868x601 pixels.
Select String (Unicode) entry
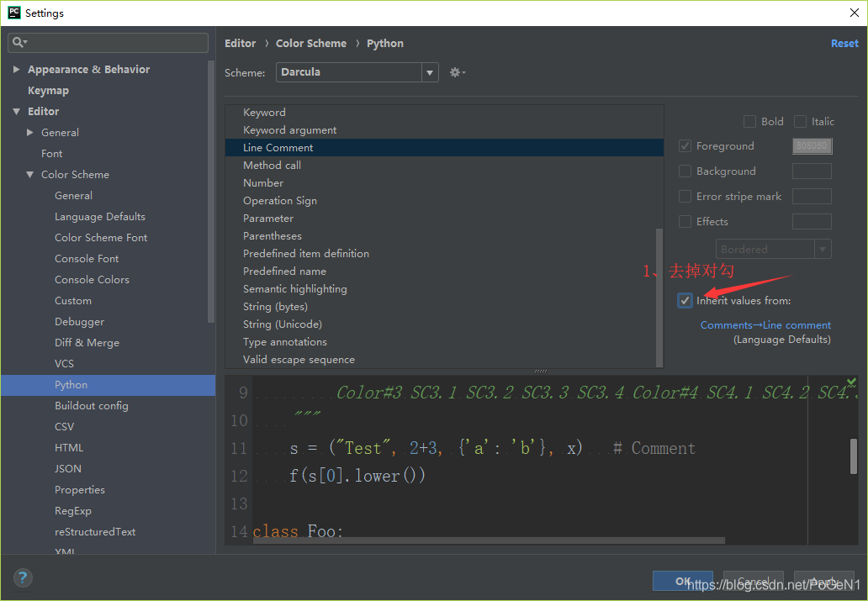click(x=283, y=324)
